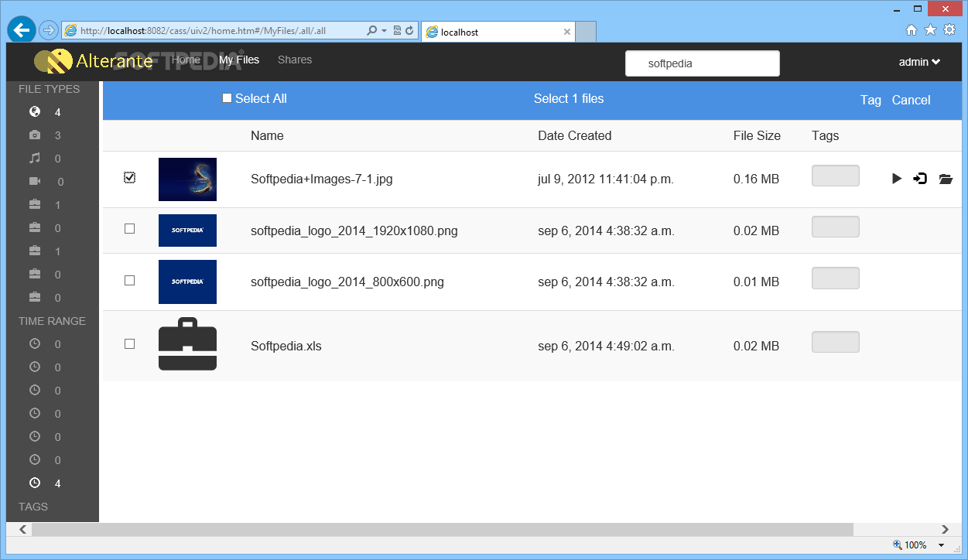This screenshot has width=968, height=560.
Task: Open browser Tools gear icon
Action: [949, 30]
